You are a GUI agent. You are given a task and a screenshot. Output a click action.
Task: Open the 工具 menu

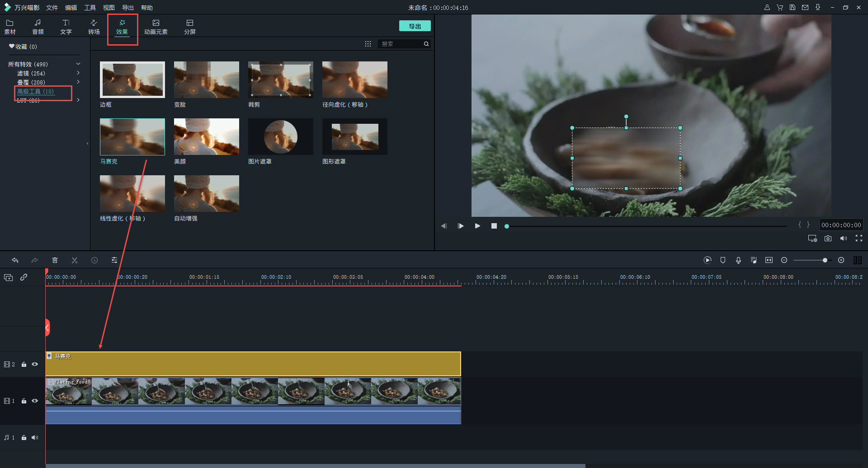coord(90,8)
